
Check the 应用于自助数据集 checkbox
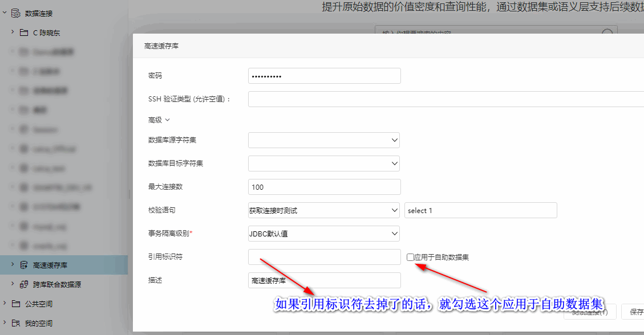(410, 257)
